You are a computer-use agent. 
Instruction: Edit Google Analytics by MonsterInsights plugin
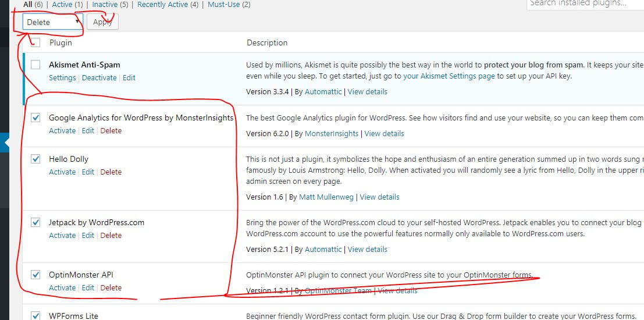pos(88,131)
